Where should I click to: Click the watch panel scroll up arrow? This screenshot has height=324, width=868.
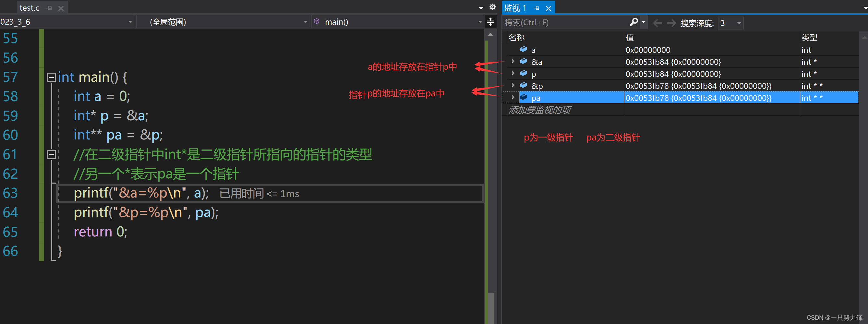(x=864, y=37)
